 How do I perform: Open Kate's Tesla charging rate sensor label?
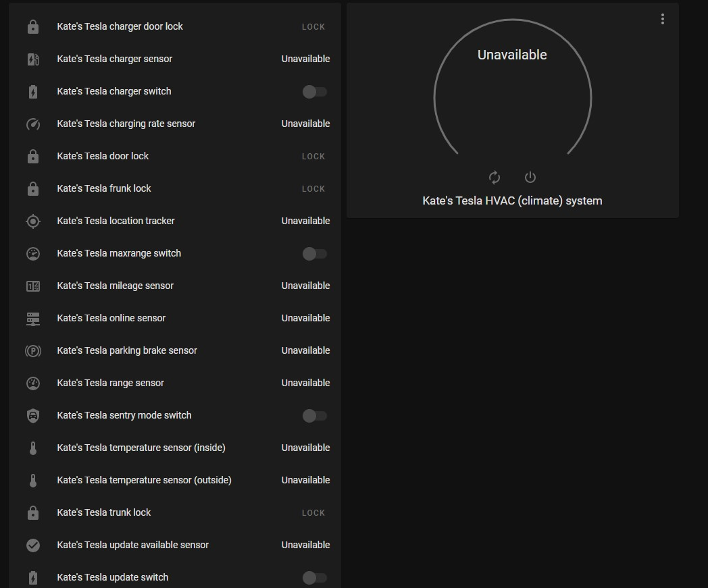pos(126,124)
